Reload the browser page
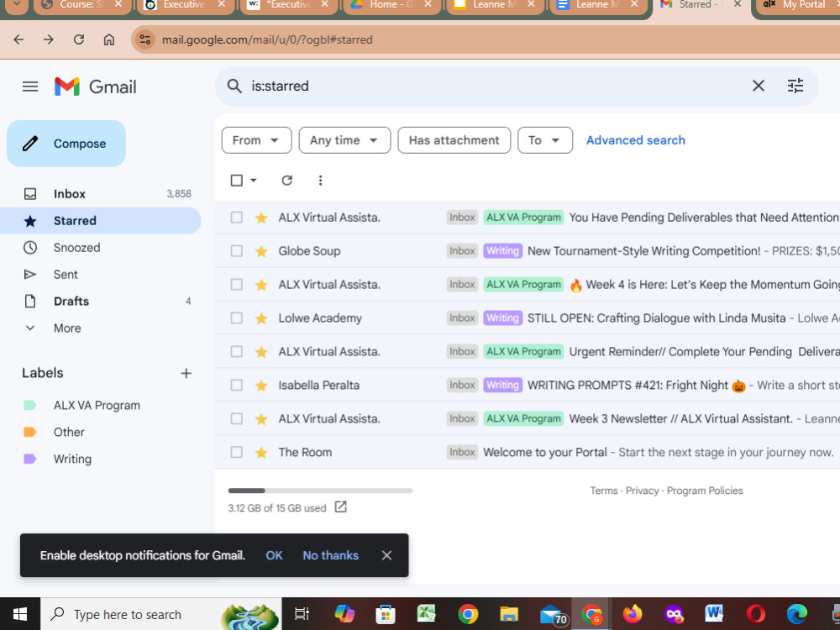 [79, 39]
